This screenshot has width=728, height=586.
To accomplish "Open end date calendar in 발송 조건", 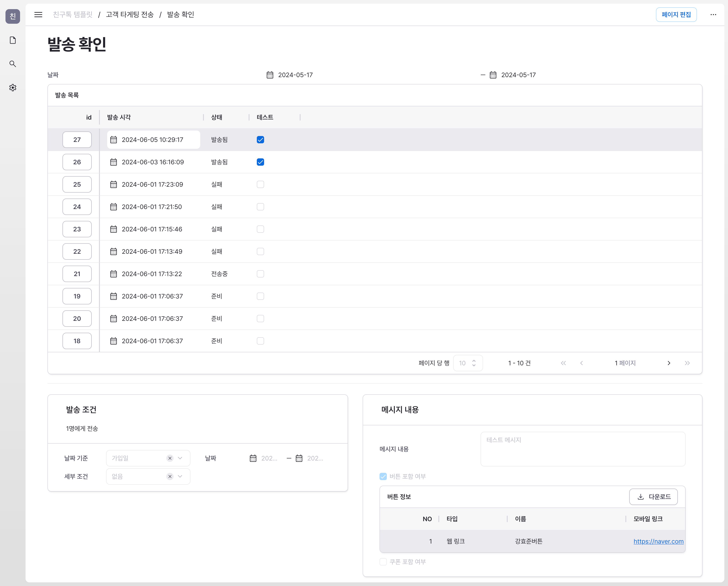I will coord(299,458).
